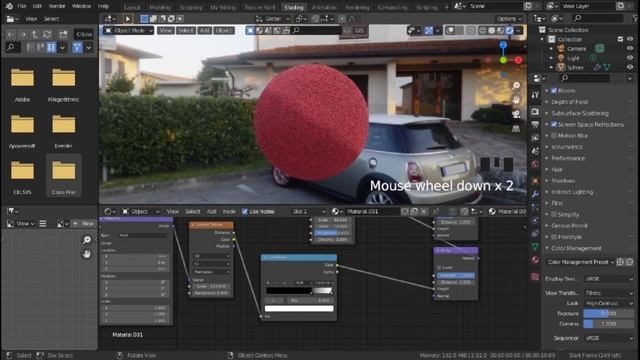Refresh the file browser list
Image resolution: width=640 pixels, height=360 pixels.
coord(47,35)
